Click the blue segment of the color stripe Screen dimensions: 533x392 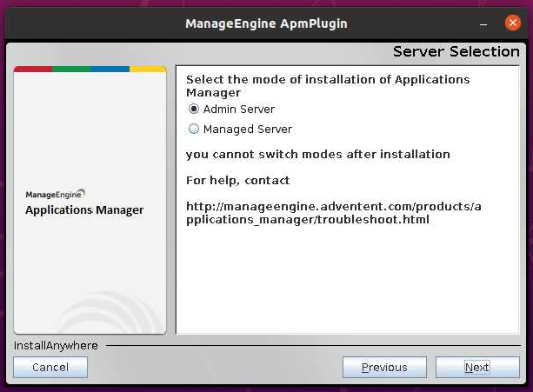(110, 69)
